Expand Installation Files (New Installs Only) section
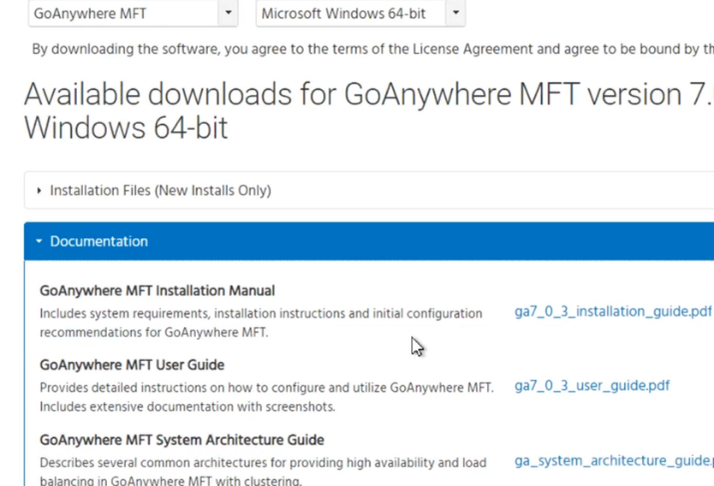The width and height of the screenshot is (714, 486). 369,190
